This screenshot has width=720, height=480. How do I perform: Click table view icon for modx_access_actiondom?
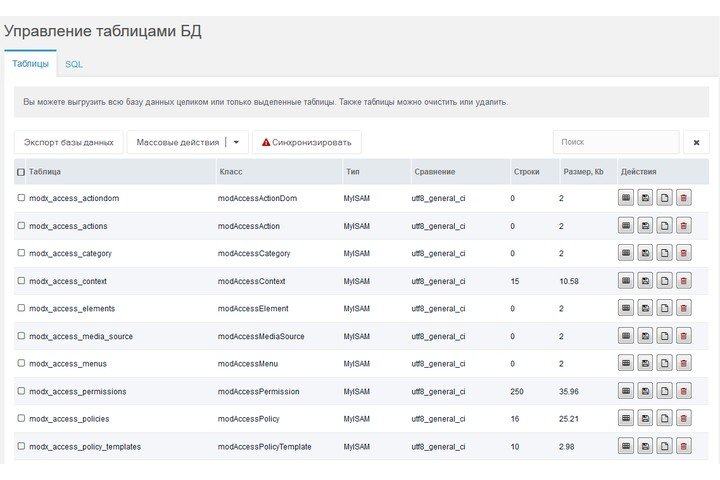click(626, 198)
